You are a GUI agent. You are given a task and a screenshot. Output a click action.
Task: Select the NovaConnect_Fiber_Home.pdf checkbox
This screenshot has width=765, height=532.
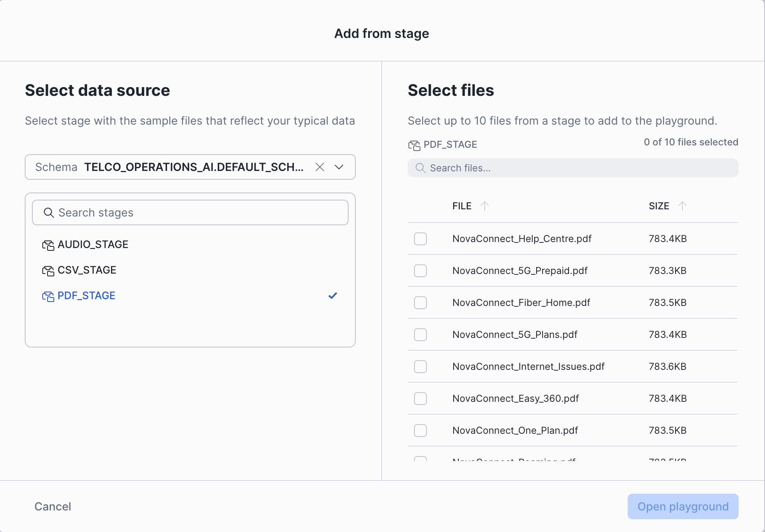(x=420, y=303)
